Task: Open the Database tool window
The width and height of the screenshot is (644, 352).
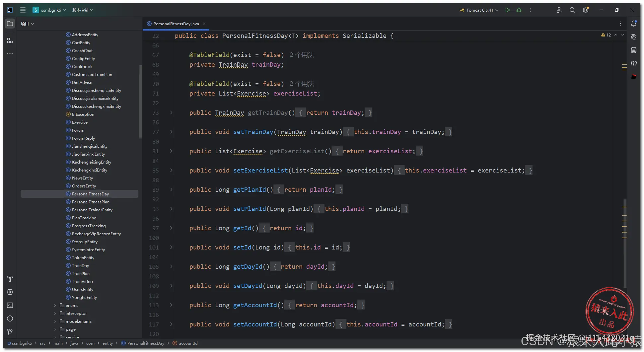Action: (x=634, y=50)
